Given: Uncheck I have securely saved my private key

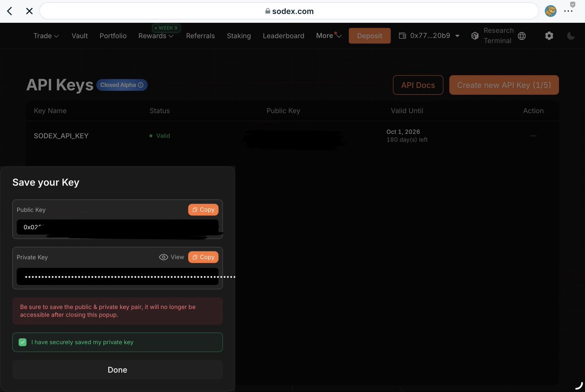Looking at the screenshot, I should (x=22, y=342).
